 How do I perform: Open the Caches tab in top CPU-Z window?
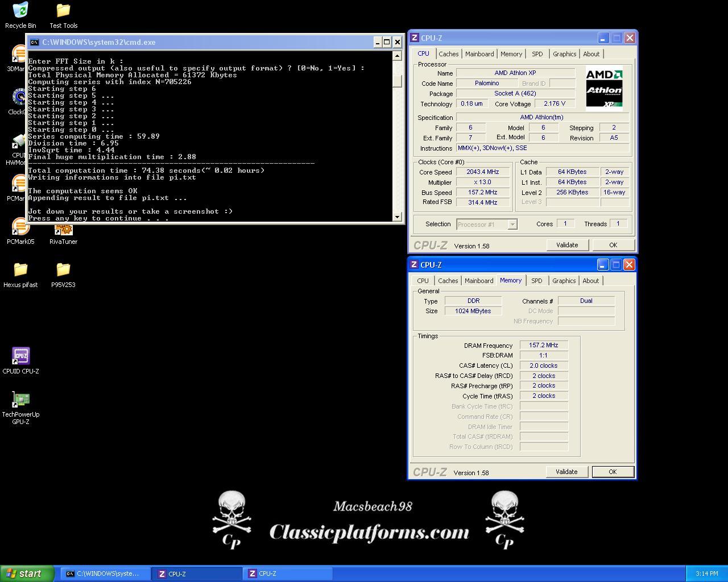click(x=448, y=54)
